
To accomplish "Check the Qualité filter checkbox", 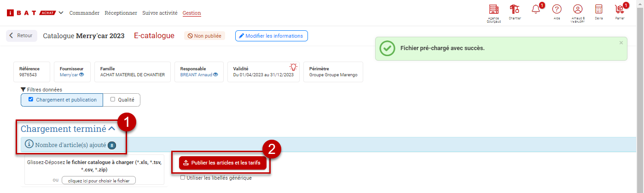I will [x=112, y=99].
